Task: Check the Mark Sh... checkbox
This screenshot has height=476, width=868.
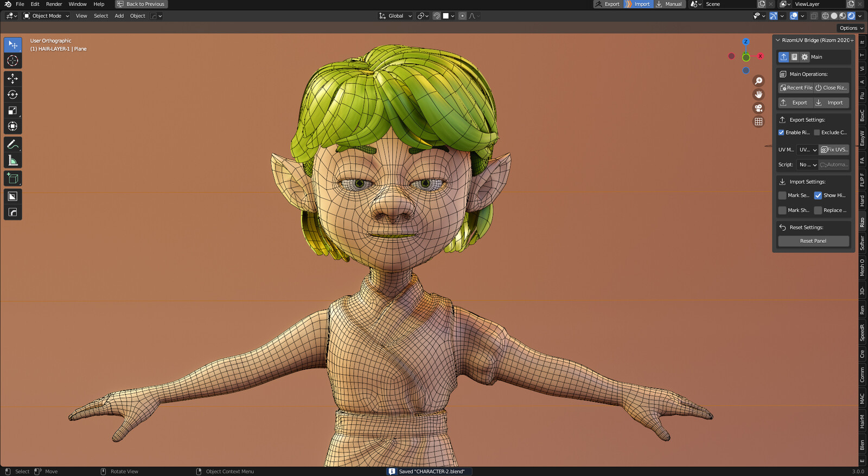Action: point(782,210)
